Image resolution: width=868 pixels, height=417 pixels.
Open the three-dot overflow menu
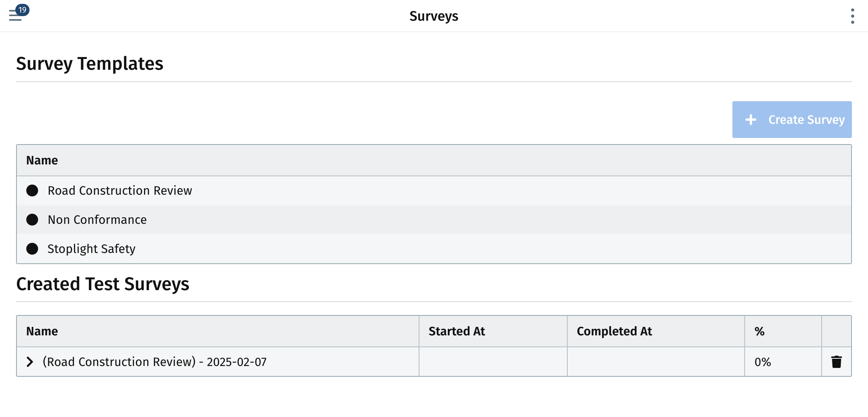pyautogui.click(x=852, y=16)
